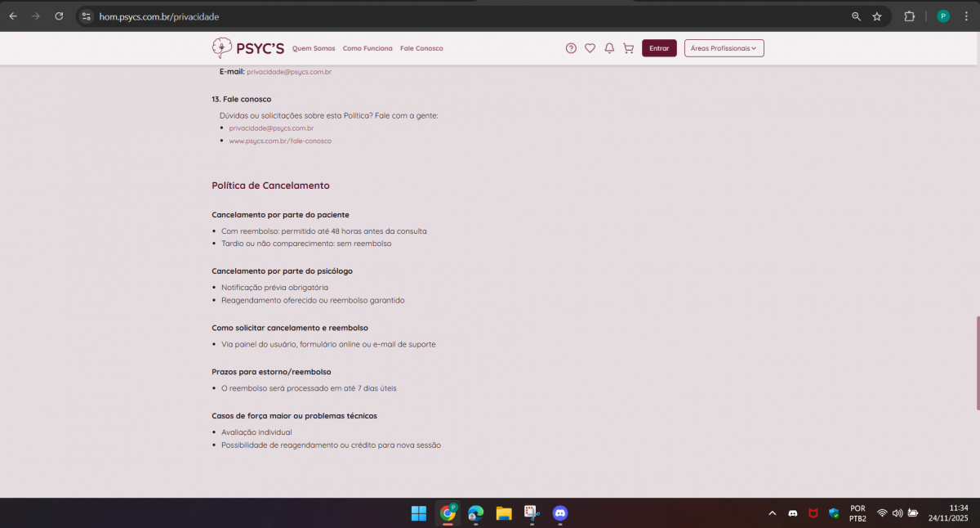The image size is (980, 528).
Task: Open notifications bell icon
Action: [609, 48]
